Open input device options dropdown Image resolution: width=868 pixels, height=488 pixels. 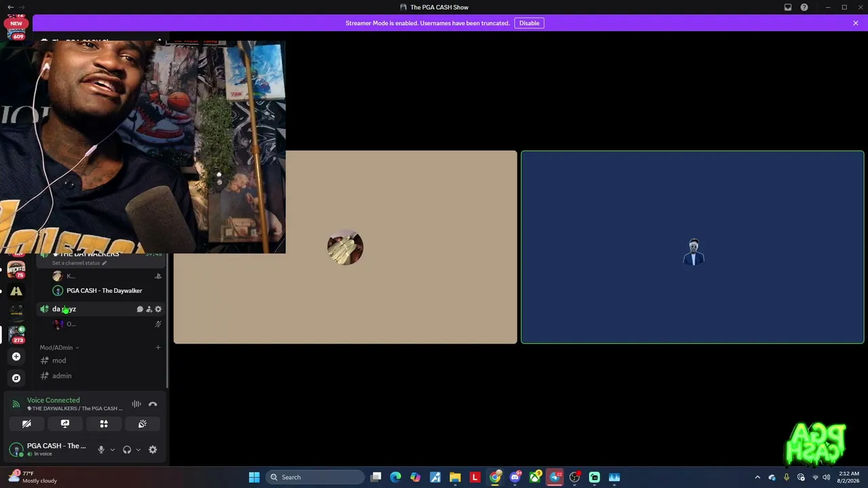point(113,449)
